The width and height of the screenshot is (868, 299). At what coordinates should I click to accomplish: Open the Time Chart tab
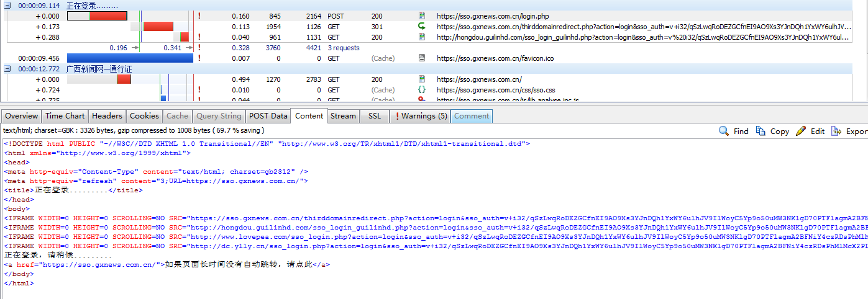65,116
